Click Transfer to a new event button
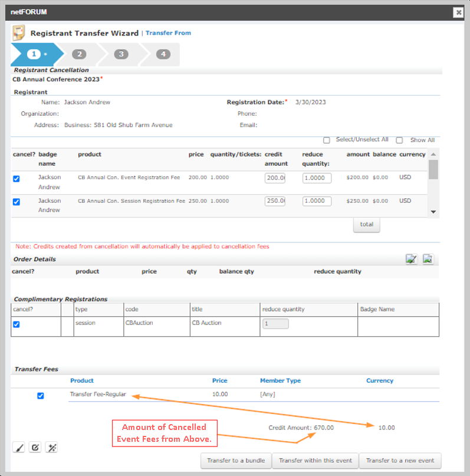470x476 pixels. [x=400, y=461]
